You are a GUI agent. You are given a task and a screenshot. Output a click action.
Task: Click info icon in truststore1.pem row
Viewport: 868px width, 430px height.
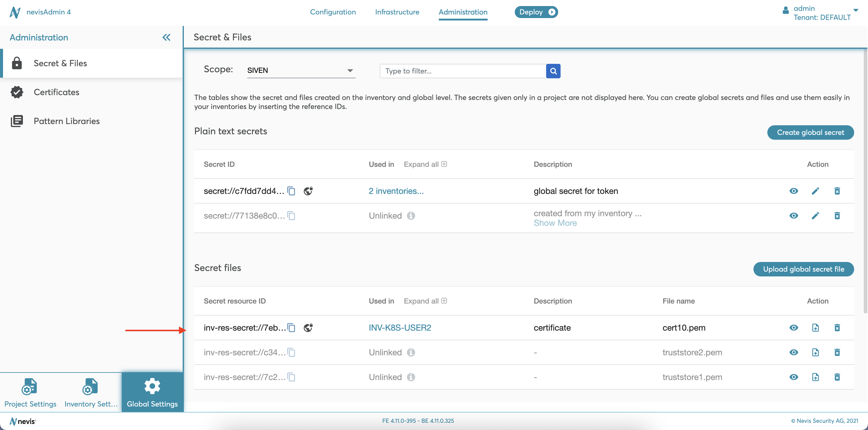pos(411,377)
